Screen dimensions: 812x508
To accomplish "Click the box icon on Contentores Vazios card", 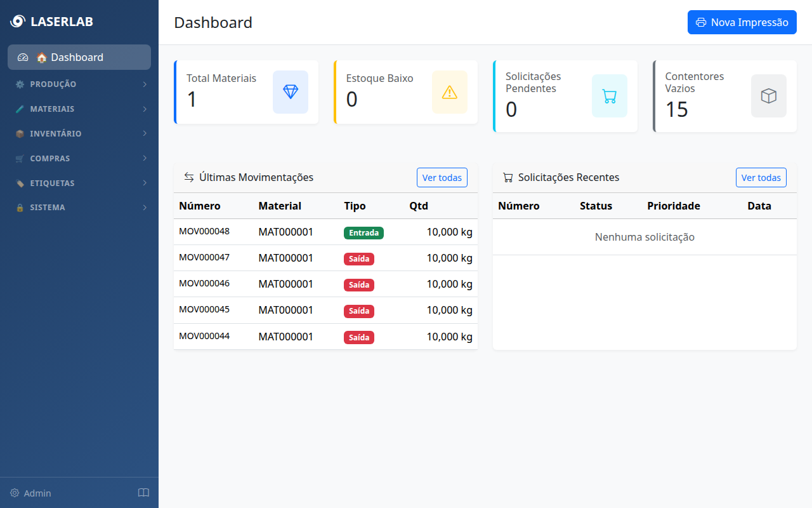I will pyautogui.click(x=768, y=97).
